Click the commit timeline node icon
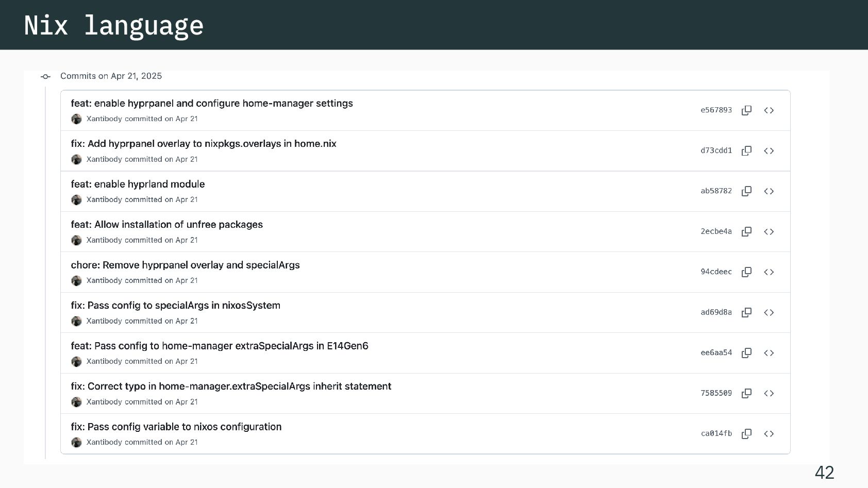Viewport: 868px width, 488px height. [x=45, y=77]
